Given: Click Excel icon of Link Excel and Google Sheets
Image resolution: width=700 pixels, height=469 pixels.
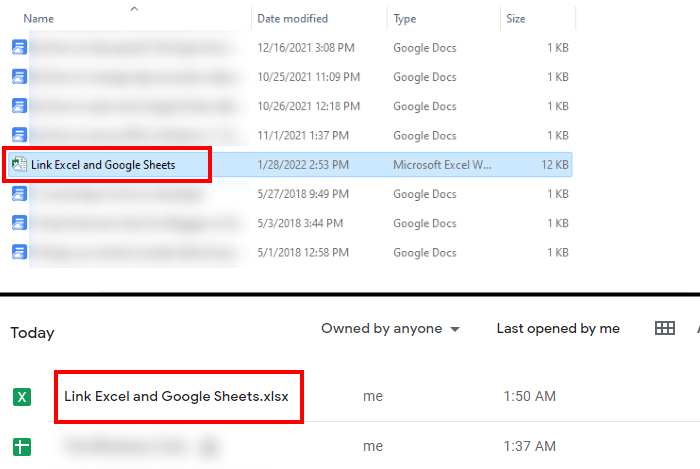Looking at the screenshot, I should [19, 165].
